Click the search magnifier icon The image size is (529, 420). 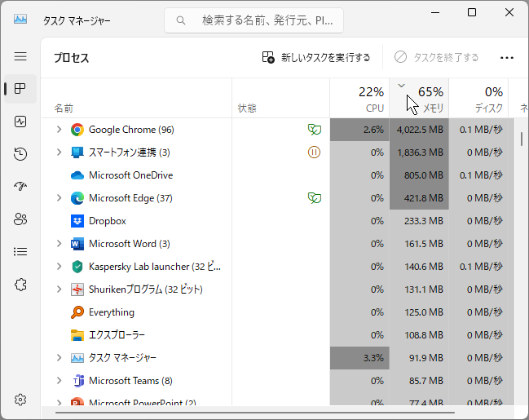click(x=181, y=20)
